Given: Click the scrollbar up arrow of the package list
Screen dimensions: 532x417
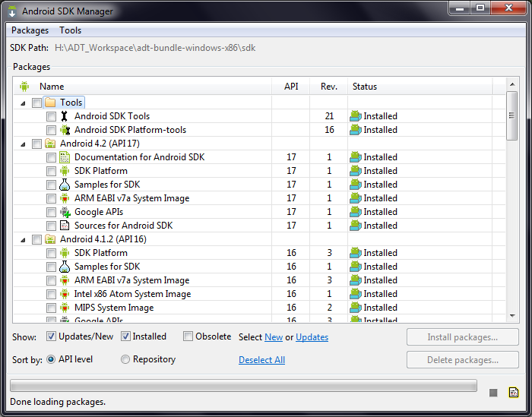Looking at the screenshot, I should [x=512, y=84].
